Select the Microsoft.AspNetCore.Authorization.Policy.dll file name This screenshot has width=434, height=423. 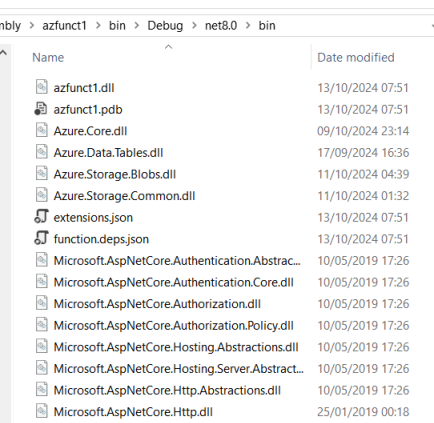174,325
